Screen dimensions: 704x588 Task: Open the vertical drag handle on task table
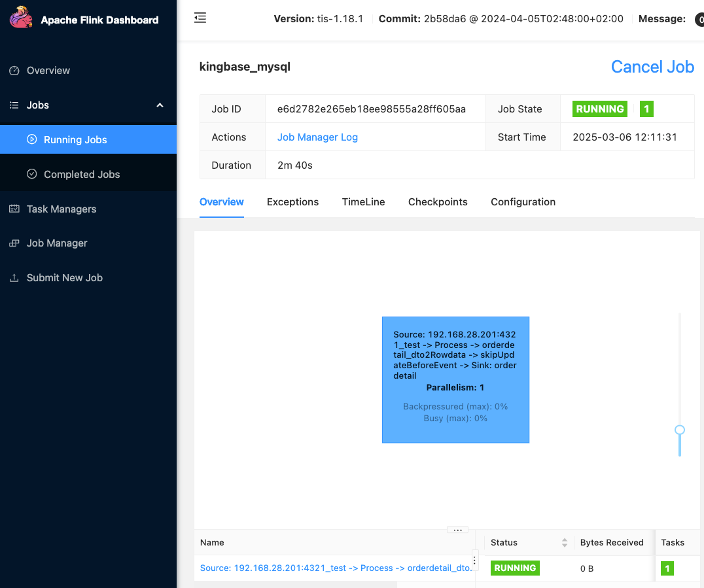click(x=474, y=561)
